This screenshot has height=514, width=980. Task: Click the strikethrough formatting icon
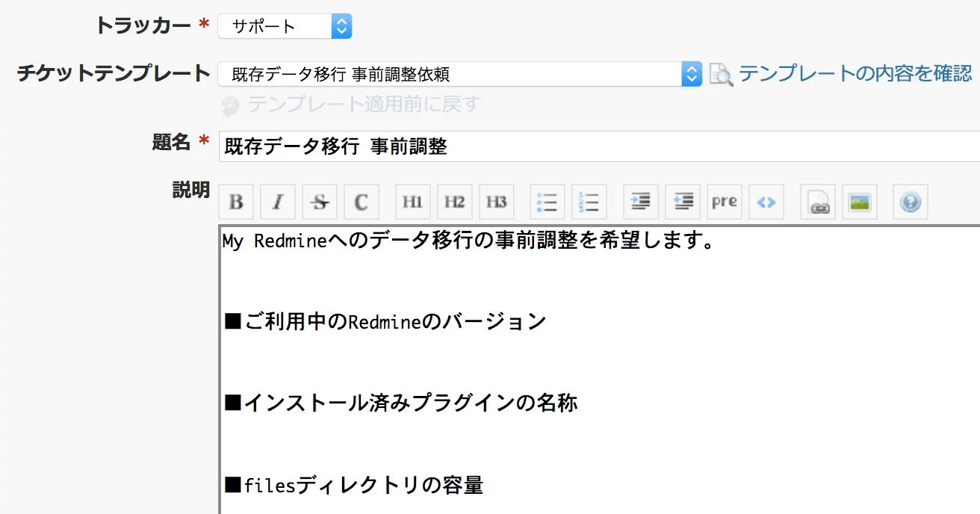[320, 202]
